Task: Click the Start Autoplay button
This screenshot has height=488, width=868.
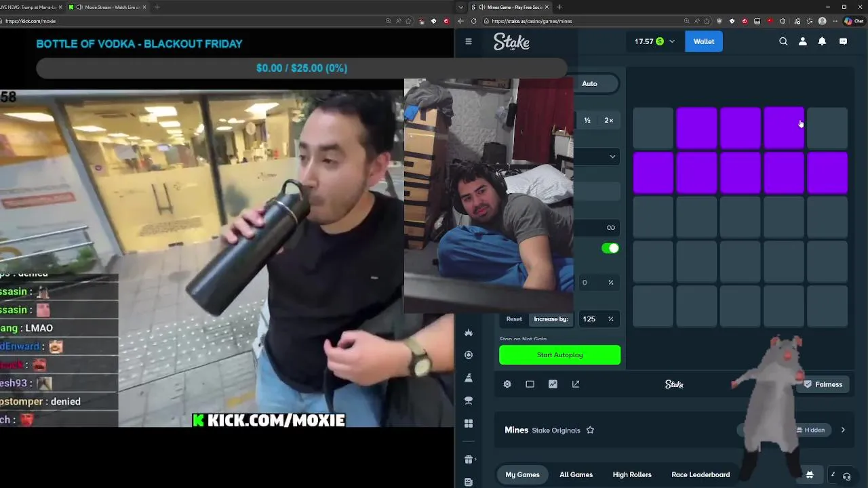Action: [559, 355]
